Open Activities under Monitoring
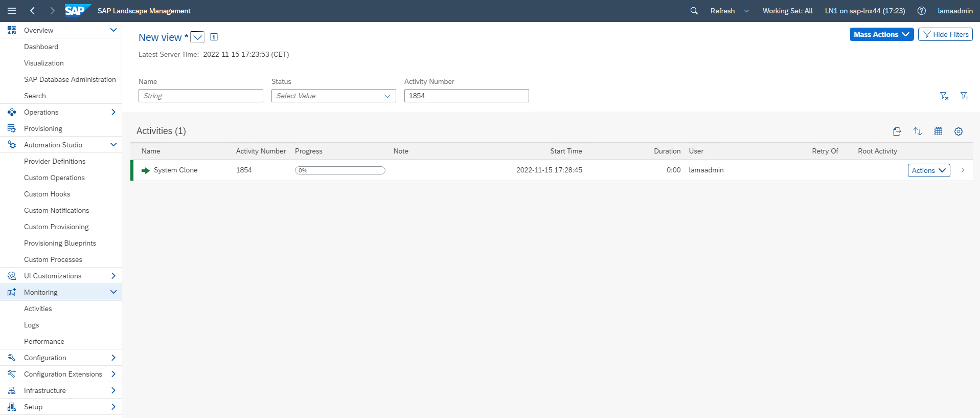The image size is (980, 418). coord(38,309)
